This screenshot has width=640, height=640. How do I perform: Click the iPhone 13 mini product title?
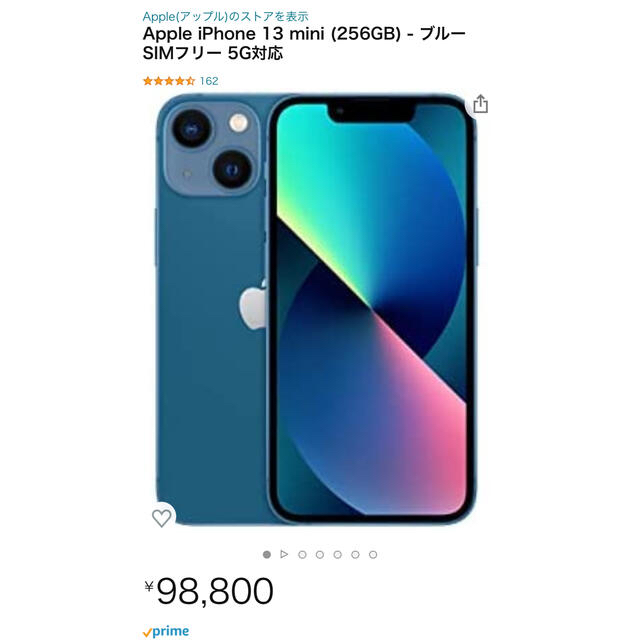304,43
